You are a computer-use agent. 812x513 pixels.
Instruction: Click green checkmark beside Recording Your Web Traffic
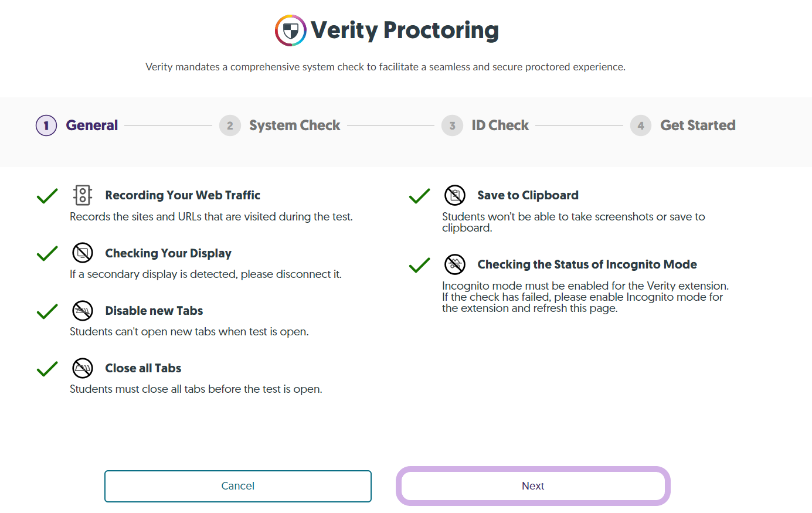pyautogui.click(x=47, y=196)
